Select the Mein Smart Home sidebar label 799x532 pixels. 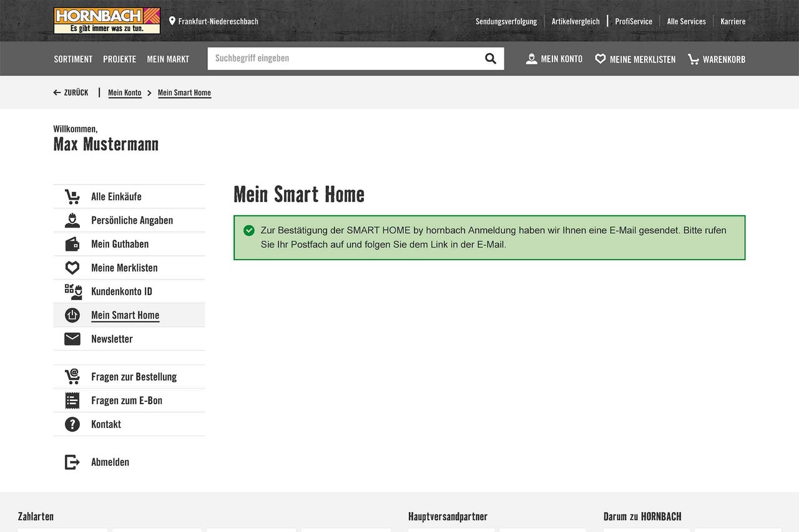pos(125,316)
